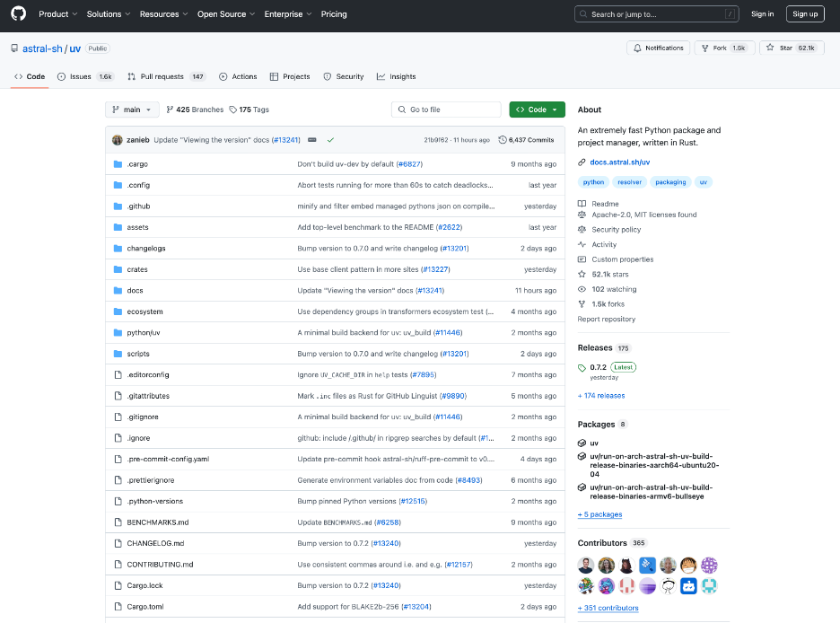
Task: Open the Resources dropdown
Action: tap(163, 14)
